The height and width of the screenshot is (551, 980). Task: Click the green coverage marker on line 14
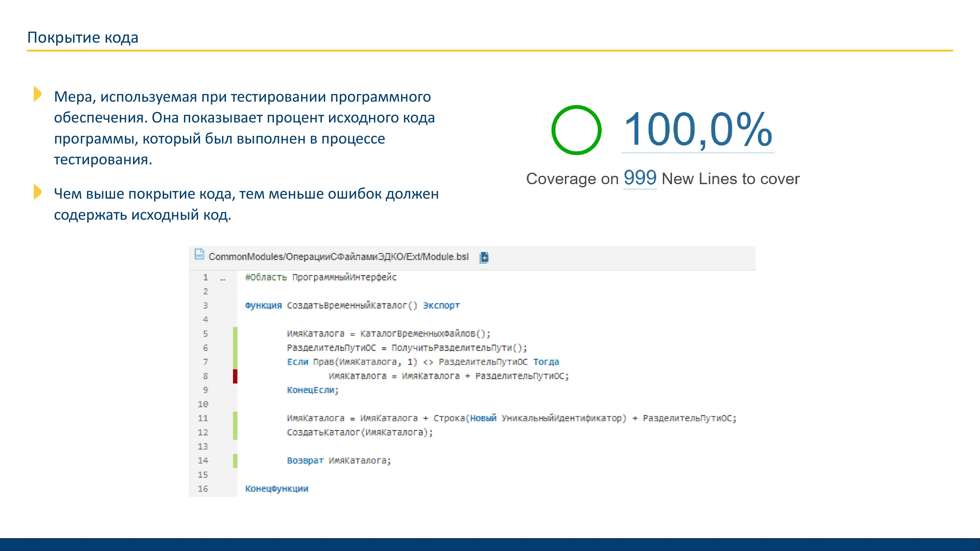tap(235, 460)
